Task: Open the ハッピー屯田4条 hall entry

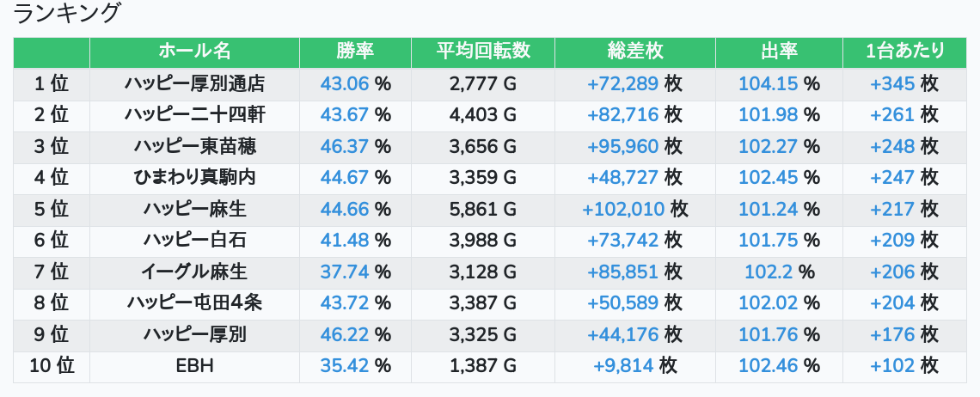Action: [x=194, y=303]
